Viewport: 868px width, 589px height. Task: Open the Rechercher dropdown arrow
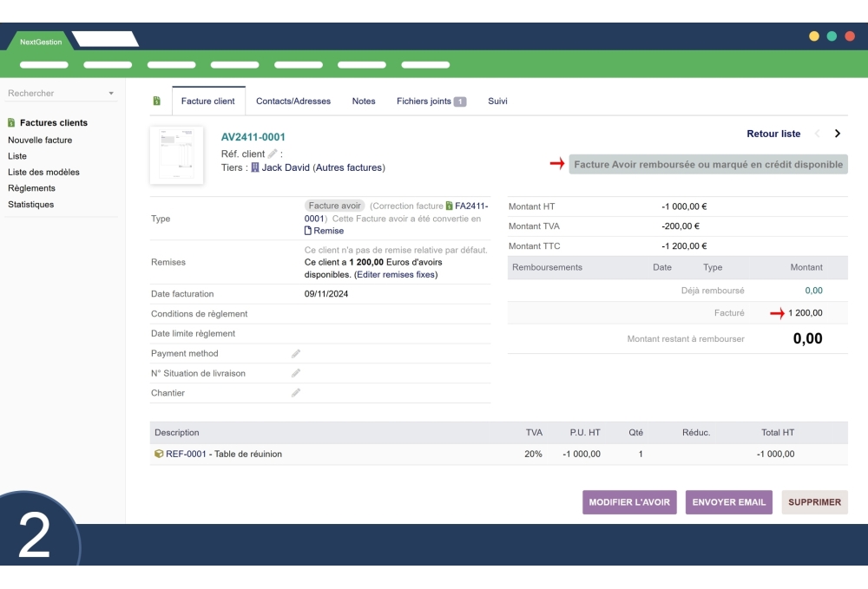pos(109,93)
